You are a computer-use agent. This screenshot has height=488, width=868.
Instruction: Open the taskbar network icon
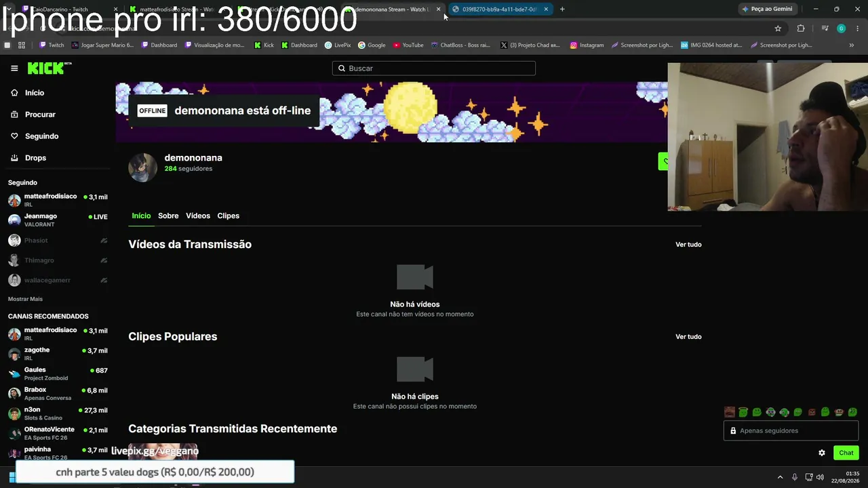click(809, 477)
